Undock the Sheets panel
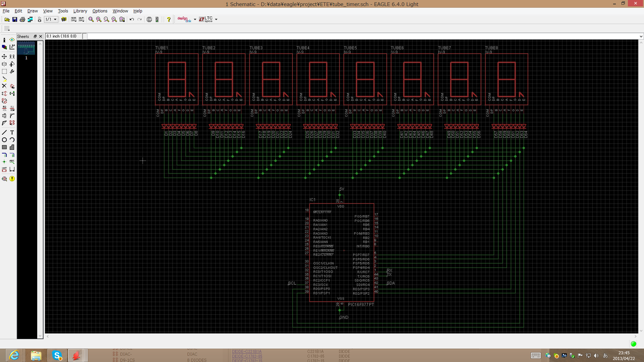 (x=35, y=36)
